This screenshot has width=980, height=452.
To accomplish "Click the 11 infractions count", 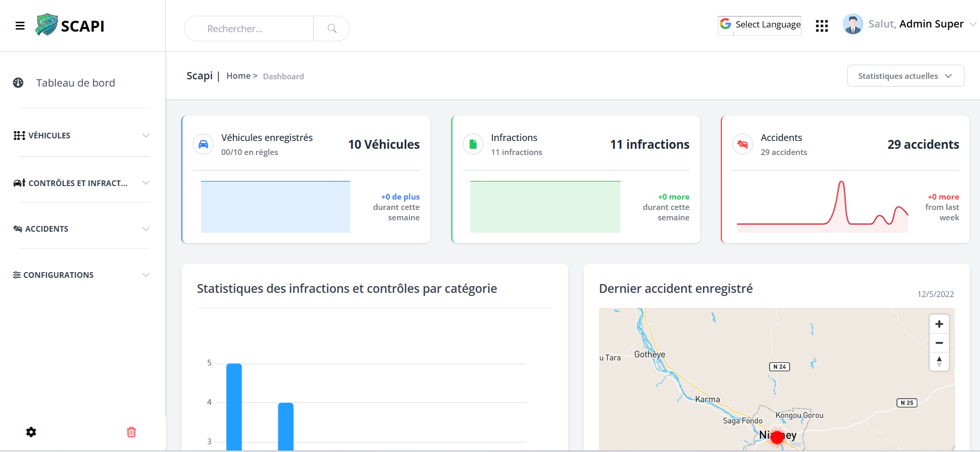I will (650, 144).
